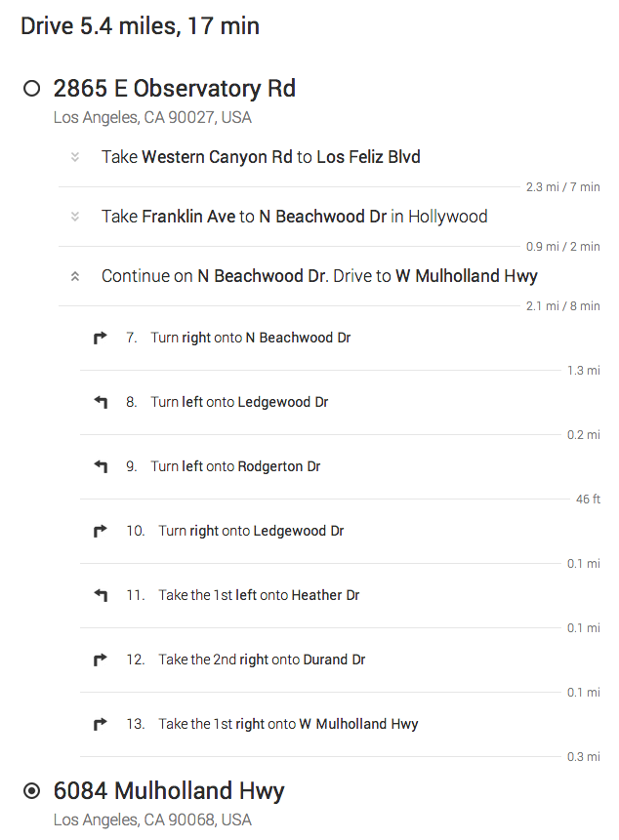Click destination marker beside 6084 Mulholland Hwy

click(31, 790)
